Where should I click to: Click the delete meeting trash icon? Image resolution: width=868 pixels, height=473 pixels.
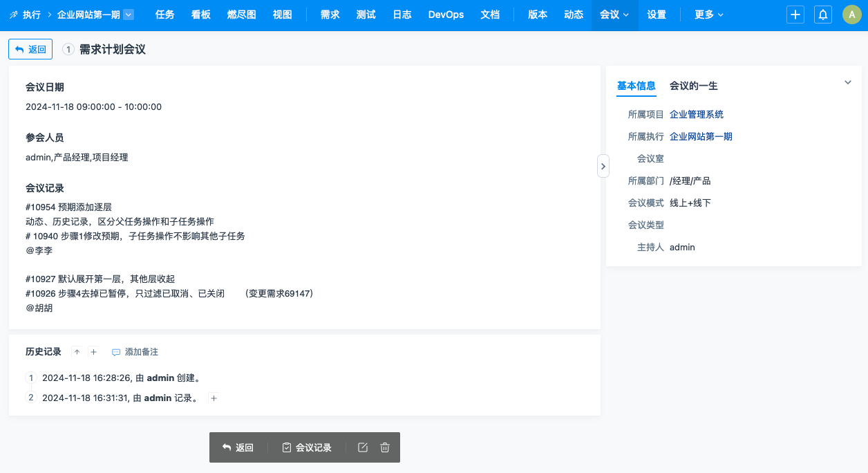(x=385, y=447)
